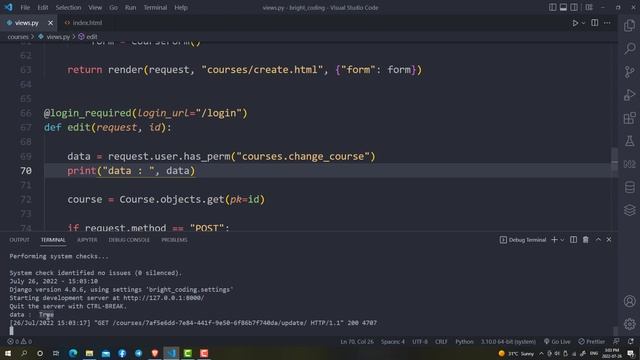Open File Explorer from the taskbar
The image size is (640, 360).
pyautogui.click(x=89, y=353)
